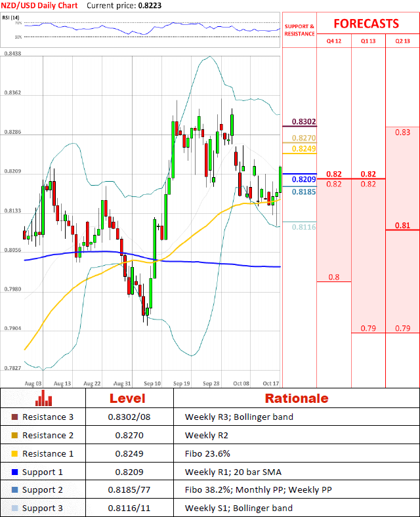Click the red bar chart icon in table header

(x=45, y=398)
